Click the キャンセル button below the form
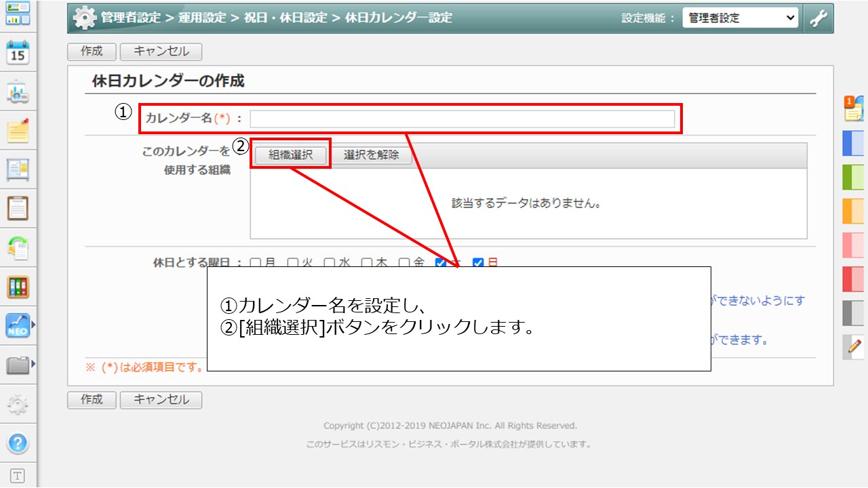This screenshot has width=868, height=488. coord(161,400)
